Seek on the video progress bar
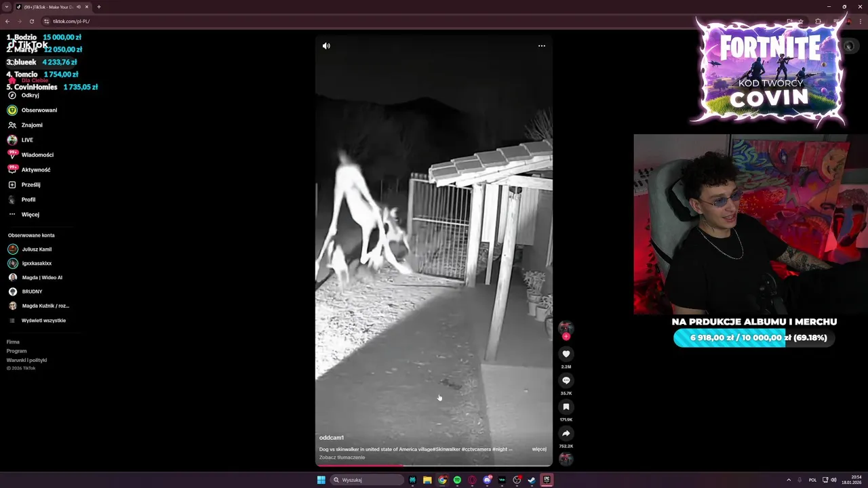 pos(434,466)
